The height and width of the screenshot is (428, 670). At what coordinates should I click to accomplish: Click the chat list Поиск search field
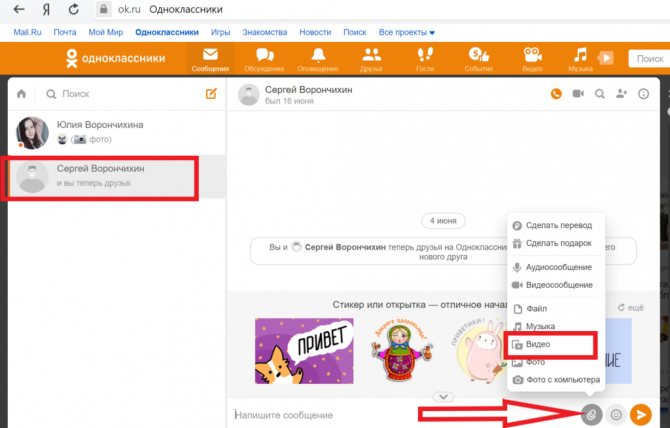pyautogui.click(x=120, y=94)
